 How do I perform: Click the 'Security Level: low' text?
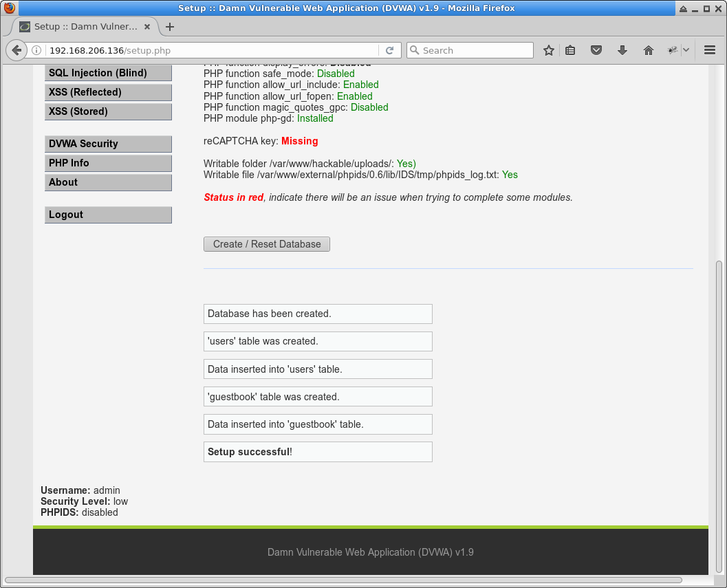[84, 502]
